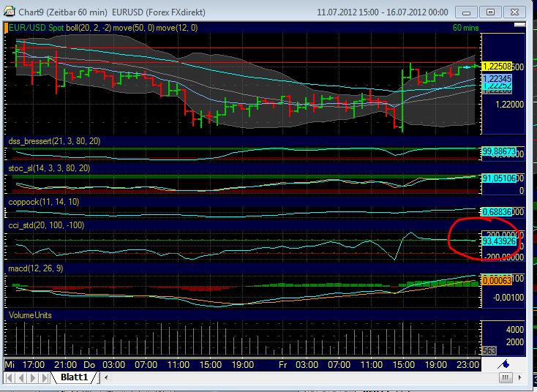
Task: Click the 03:00 label right after Fr
Action: point(307,365)
